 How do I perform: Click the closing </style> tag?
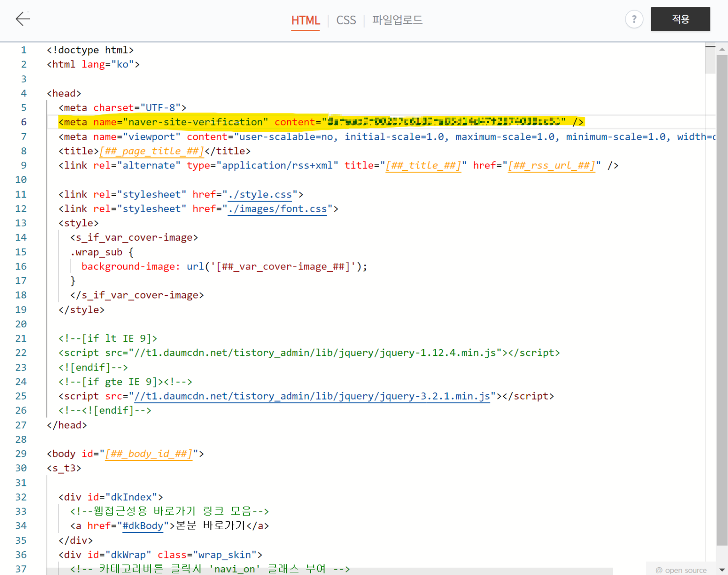click(81, 310)
